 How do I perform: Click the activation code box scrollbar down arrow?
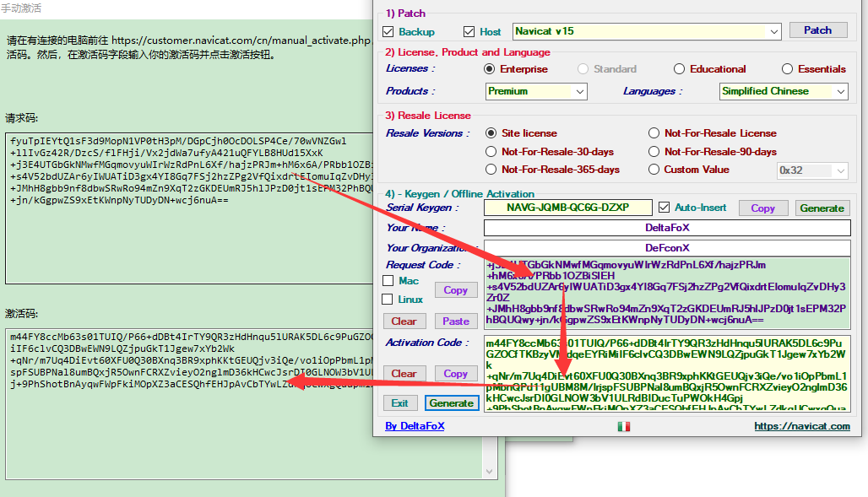(x=490, y=472)
